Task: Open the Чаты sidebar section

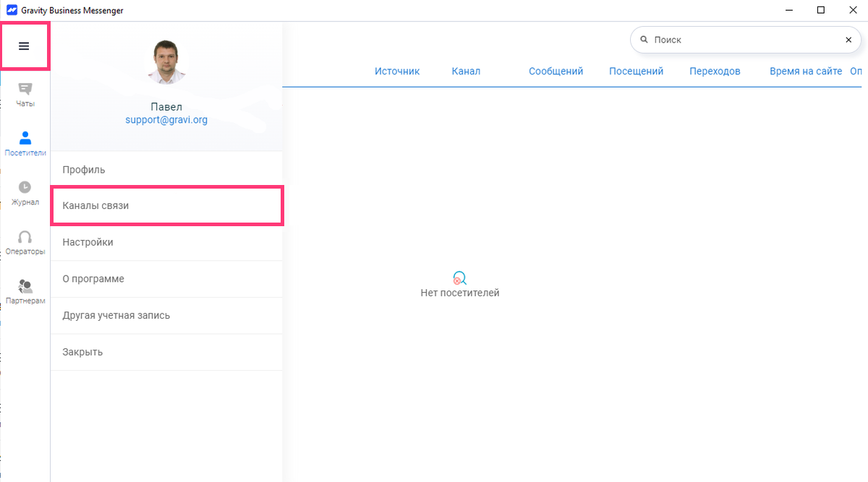Action: 25,94
